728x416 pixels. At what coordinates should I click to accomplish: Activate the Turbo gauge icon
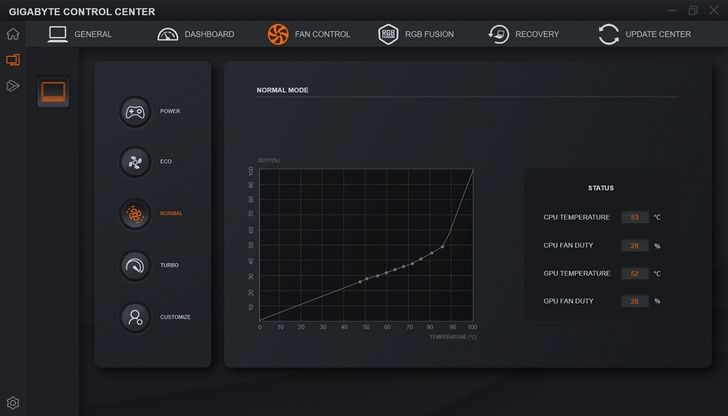click(x=135, y=265)
